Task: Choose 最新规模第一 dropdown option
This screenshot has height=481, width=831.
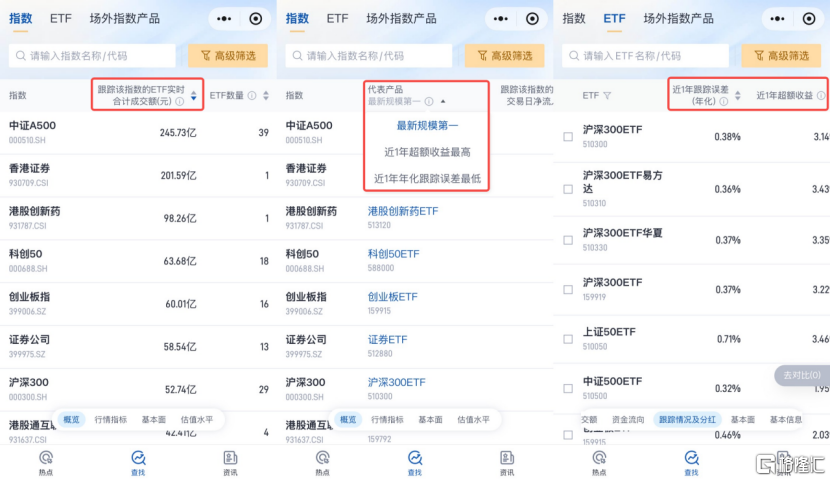Action: point(427,126)
